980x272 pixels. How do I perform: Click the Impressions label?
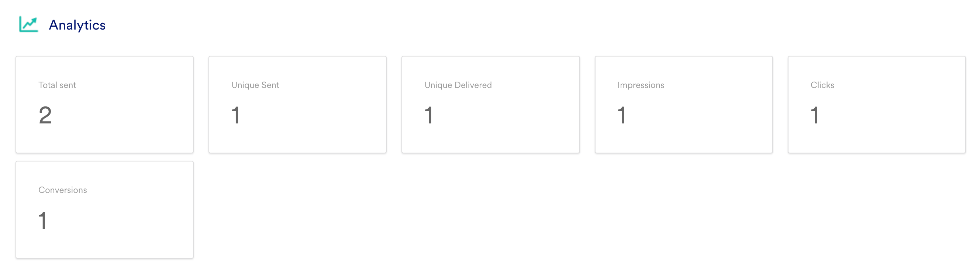coord(641,85)
